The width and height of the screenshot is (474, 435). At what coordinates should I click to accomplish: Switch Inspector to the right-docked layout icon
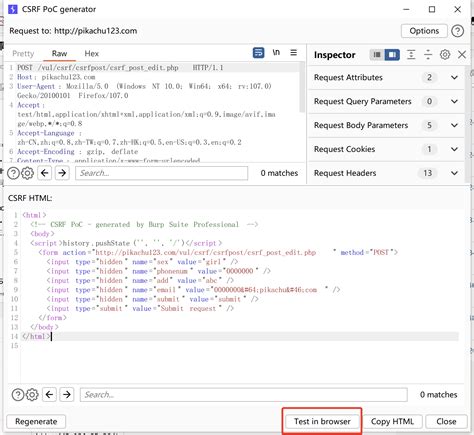click(x=392, y=54)
